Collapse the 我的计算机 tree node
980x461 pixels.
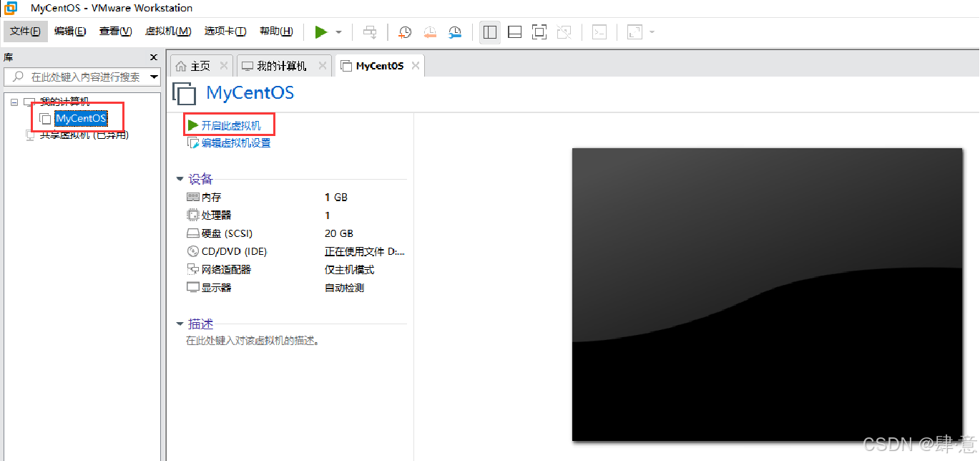14,102
